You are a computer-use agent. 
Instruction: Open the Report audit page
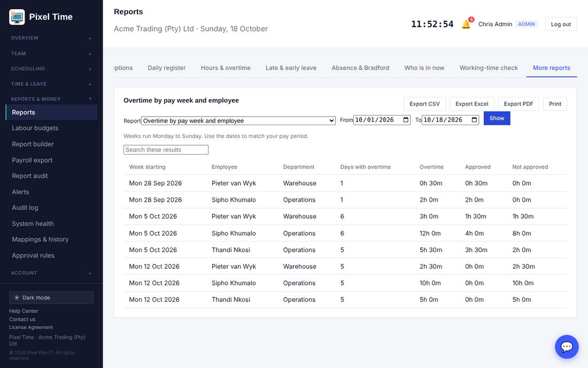(x=51, y=176)
